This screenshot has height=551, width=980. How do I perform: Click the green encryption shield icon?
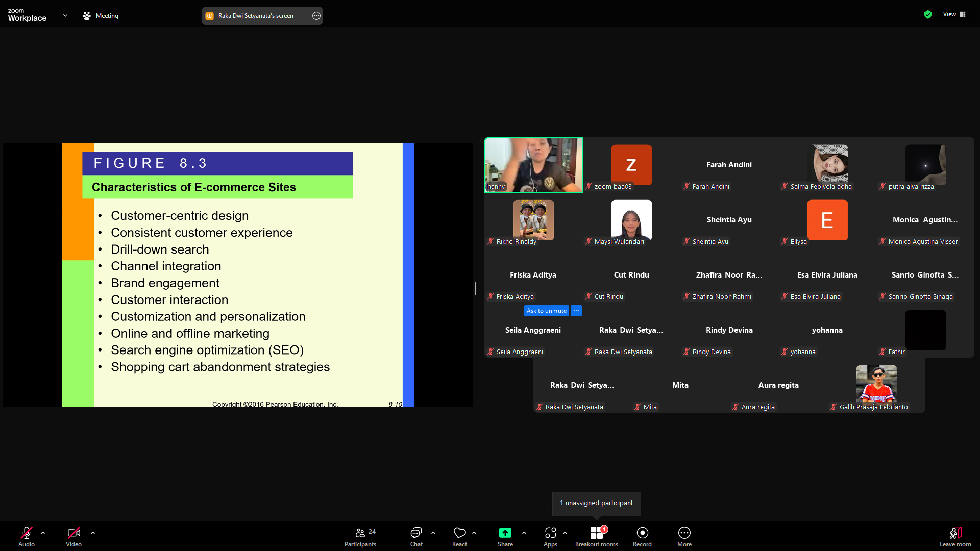click(x=928, y=14)
